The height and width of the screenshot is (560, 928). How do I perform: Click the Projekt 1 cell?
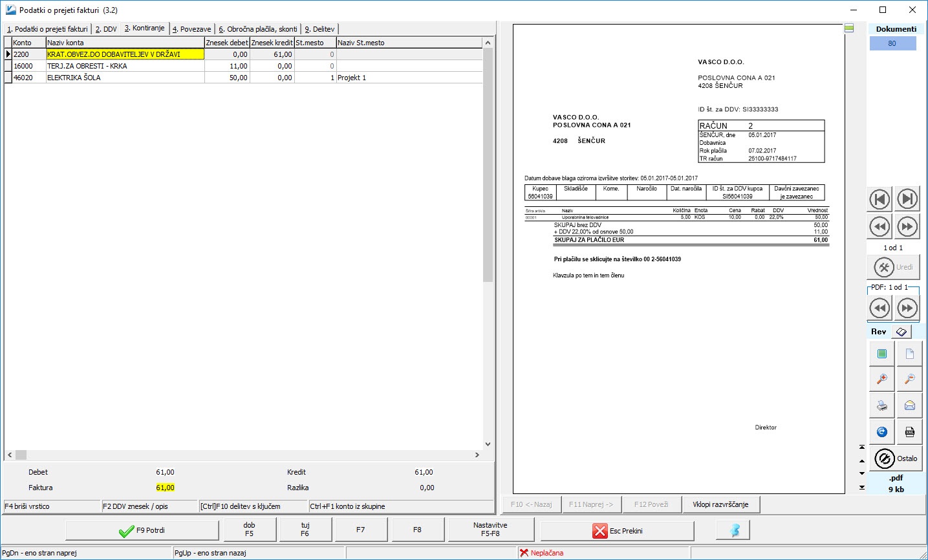[x=409, y=78]
